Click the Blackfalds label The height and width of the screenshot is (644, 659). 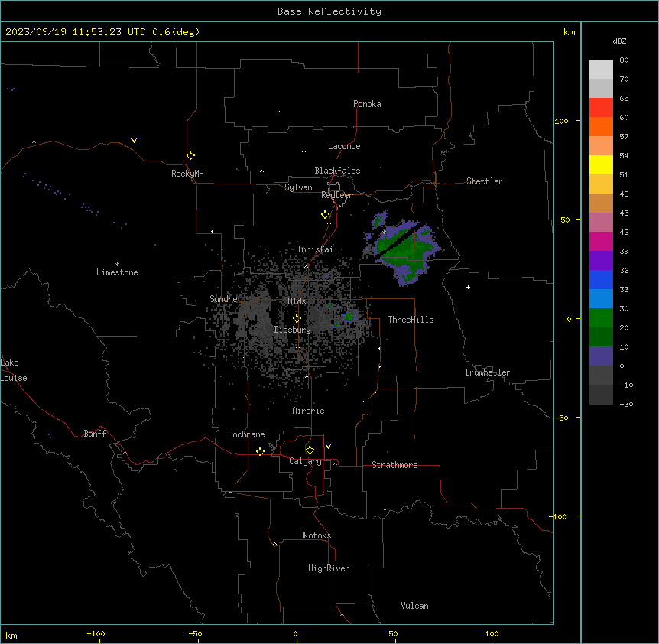tap(337, 171)
